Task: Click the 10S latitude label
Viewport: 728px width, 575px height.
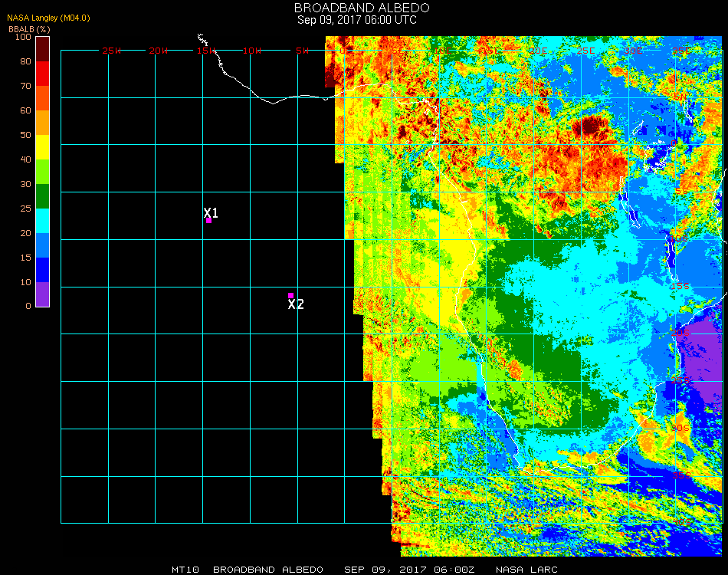Action: pos(679,238)
